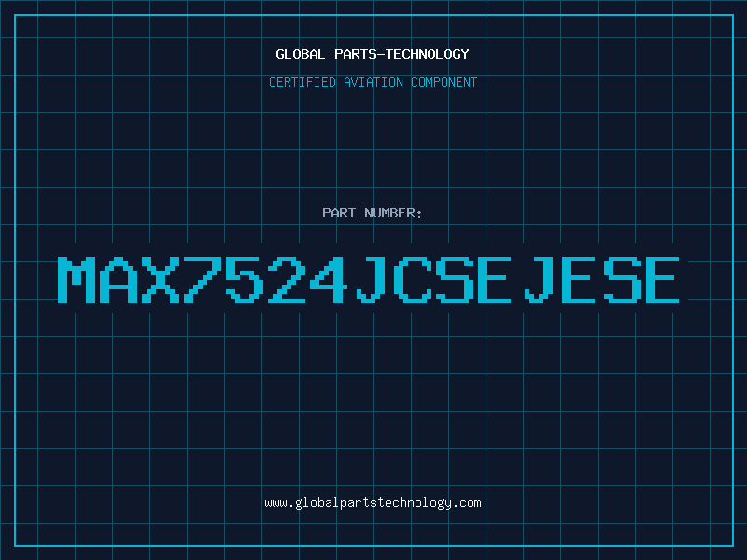The height and width of the screenshot is (560, 747).
Task: Click the GLOBAL PARTS-TECHNOLOGY heading
Action: click(373, 54)
